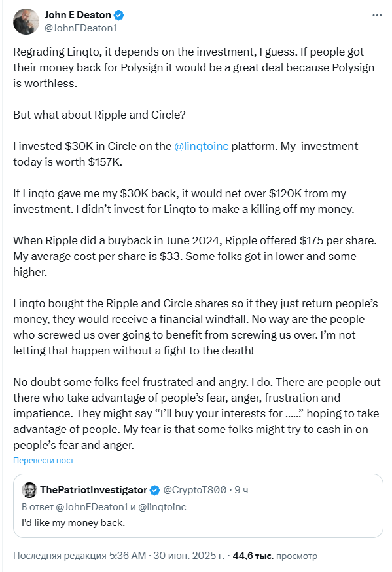The image size is (392, 572).
Task: Click the paragraph about Ripple's June 2024 buyback
Action: [x=195, y=256]
